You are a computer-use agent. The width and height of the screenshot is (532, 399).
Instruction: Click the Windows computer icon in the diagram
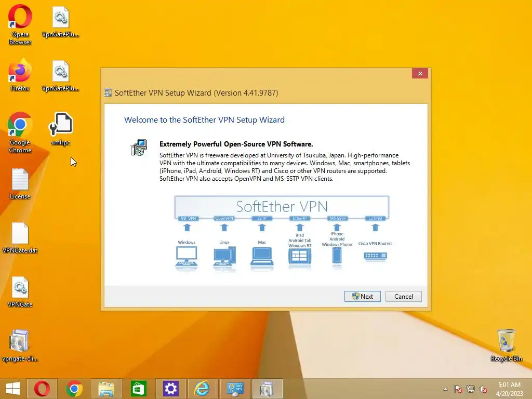(187, 258)
